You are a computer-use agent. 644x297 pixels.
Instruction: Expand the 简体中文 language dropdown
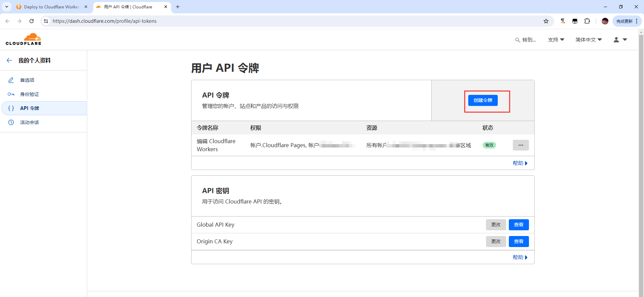click(x=589, y=40)
